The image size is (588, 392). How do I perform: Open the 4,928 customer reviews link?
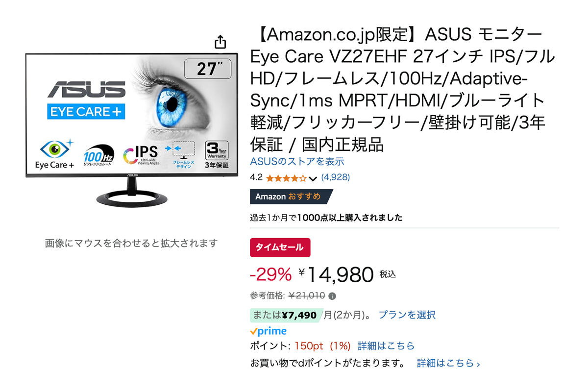[335, 177]
